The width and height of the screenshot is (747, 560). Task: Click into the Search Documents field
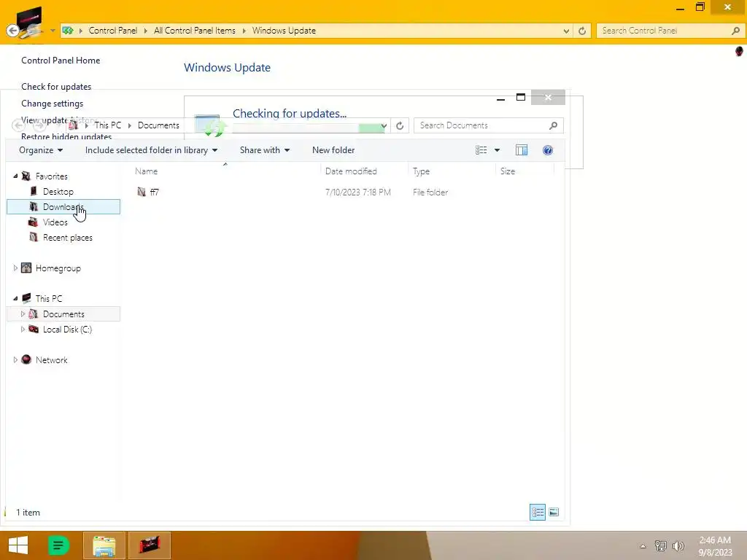tap(481, 125)
